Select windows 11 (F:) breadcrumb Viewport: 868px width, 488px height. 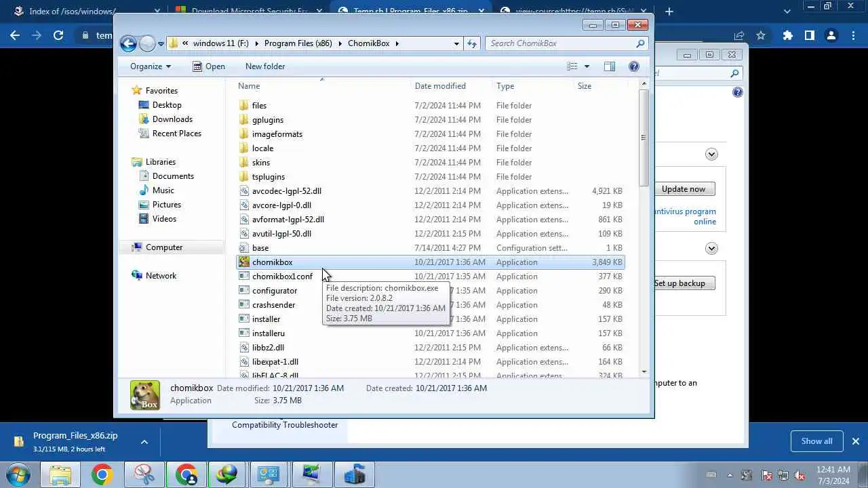220,43
